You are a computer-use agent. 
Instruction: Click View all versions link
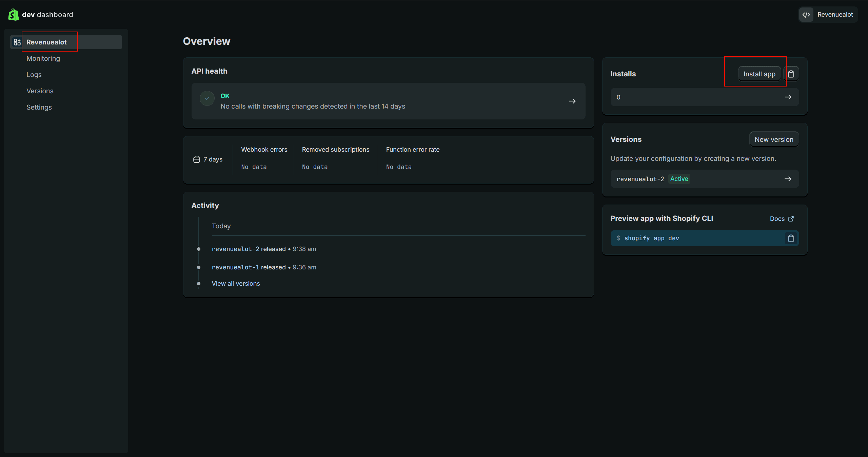[x=236, y=284]
